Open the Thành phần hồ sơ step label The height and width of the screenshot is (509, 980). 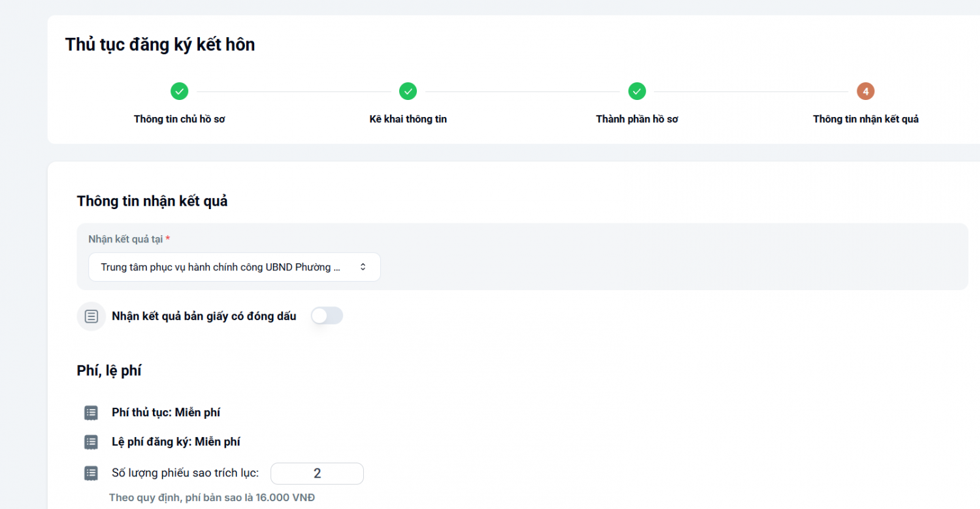point(637,119)
